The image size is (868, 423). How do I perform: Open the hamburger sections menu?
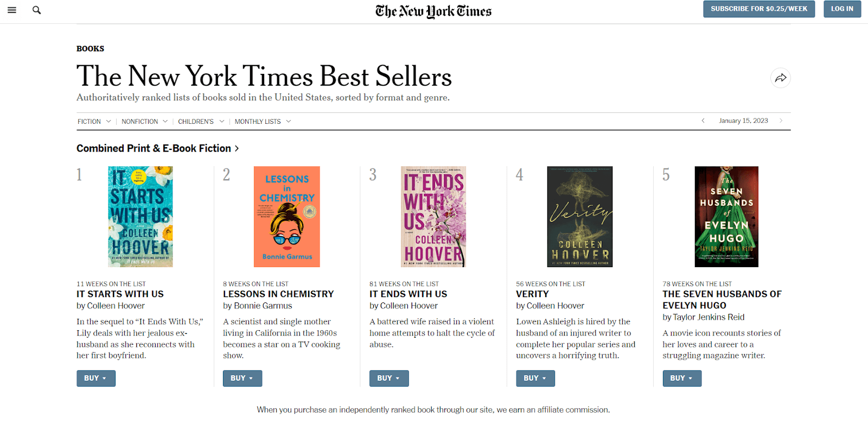12,10
